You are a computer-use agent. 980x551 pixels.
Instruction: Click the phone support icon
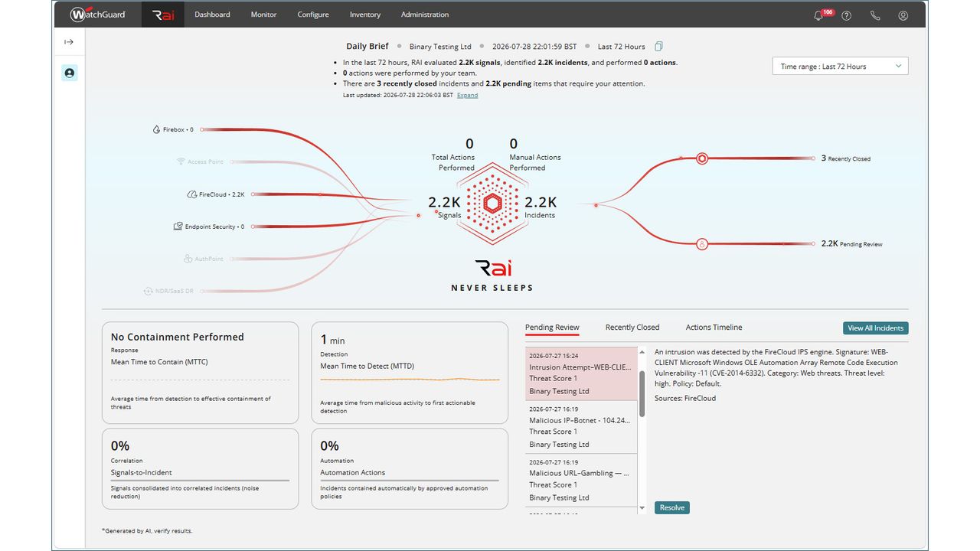875,15
